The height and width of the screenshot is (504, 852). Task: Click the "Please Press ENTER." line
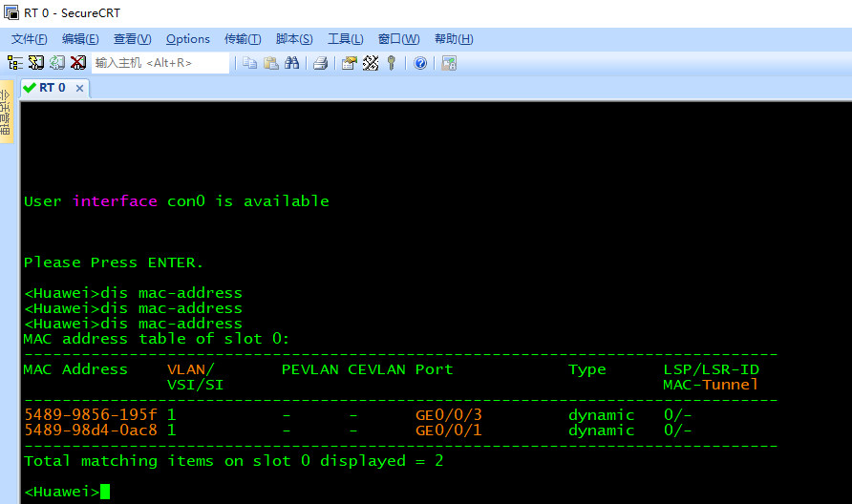click(x=113, y=262)
